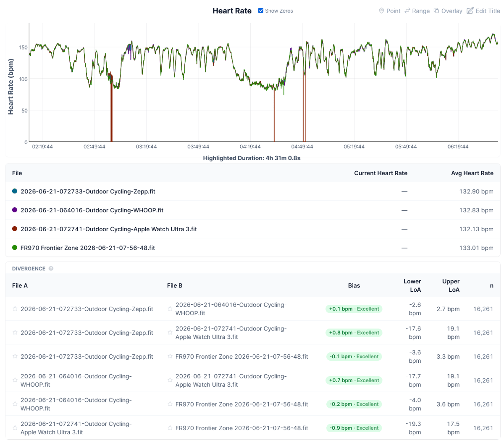This screenshot has width=504, height=441.
Task: Click the Overlay stacked squares icon
Action: (436, 11)
